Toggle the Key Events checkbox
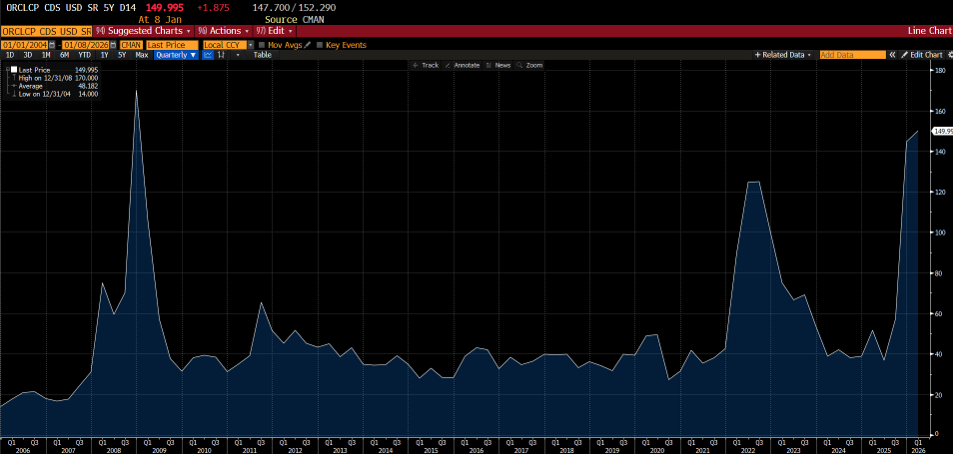The image size is (953, 454). 319,45
